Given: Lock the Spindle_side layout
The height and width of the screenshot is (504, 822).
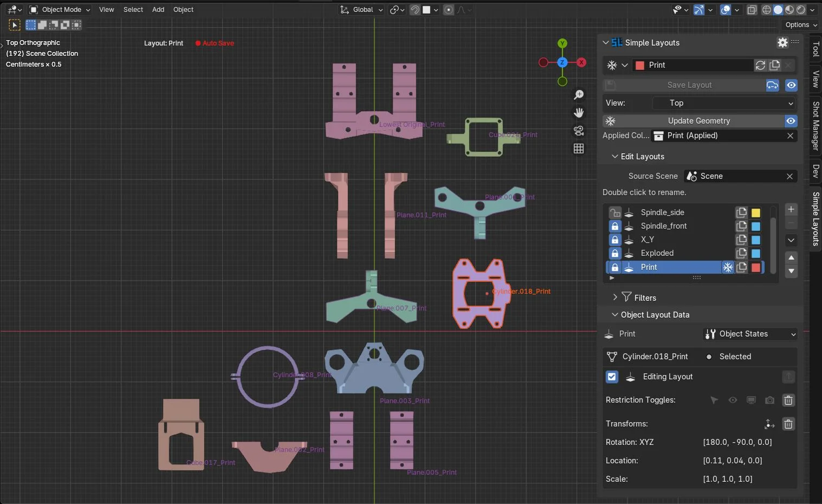Looking at the screenshot, I should [614, 212].
